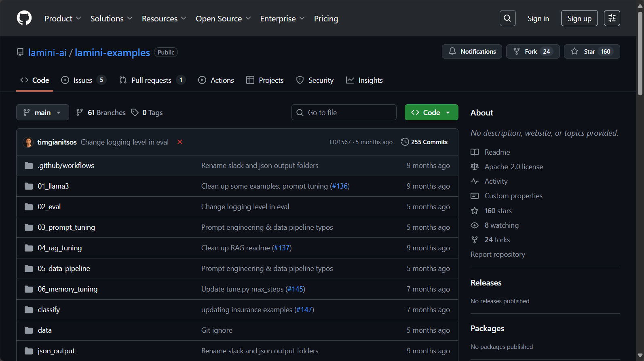The width and height of the screenshot is (644, 361).
Task: Focus the Go to file search field
Action: [x=344, y=112]
